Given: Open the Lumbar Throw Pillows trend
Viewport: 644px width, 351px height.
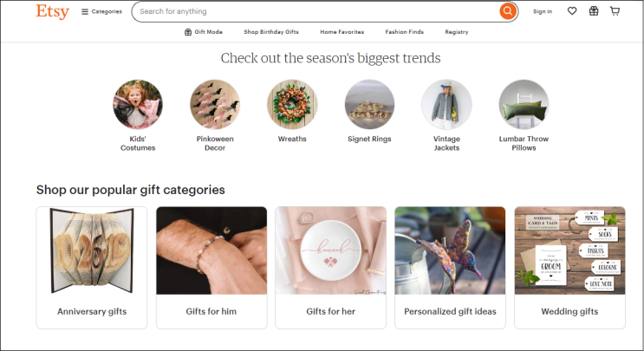Looking at the screenshot, I should pos(524,104).
